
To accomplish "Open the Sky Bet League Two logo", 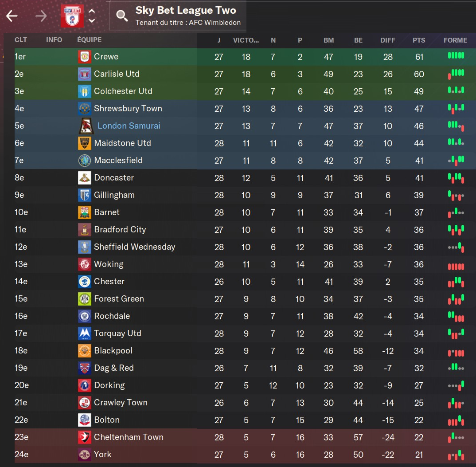I will click(x=72, y=16).
